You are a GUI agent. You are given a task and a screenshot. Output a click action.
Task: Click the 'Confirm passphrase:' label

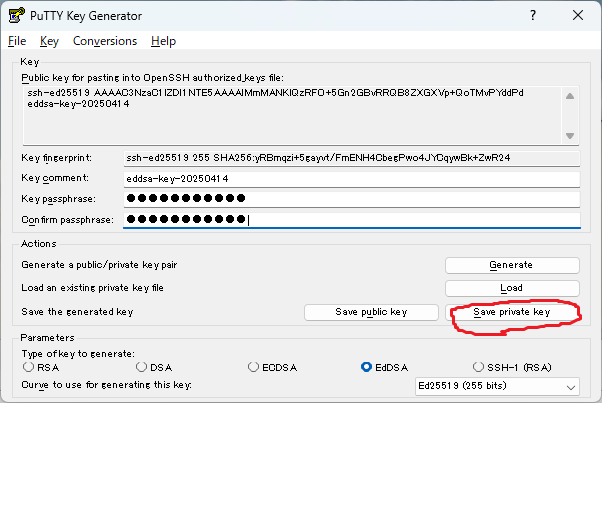pos(68,220)
